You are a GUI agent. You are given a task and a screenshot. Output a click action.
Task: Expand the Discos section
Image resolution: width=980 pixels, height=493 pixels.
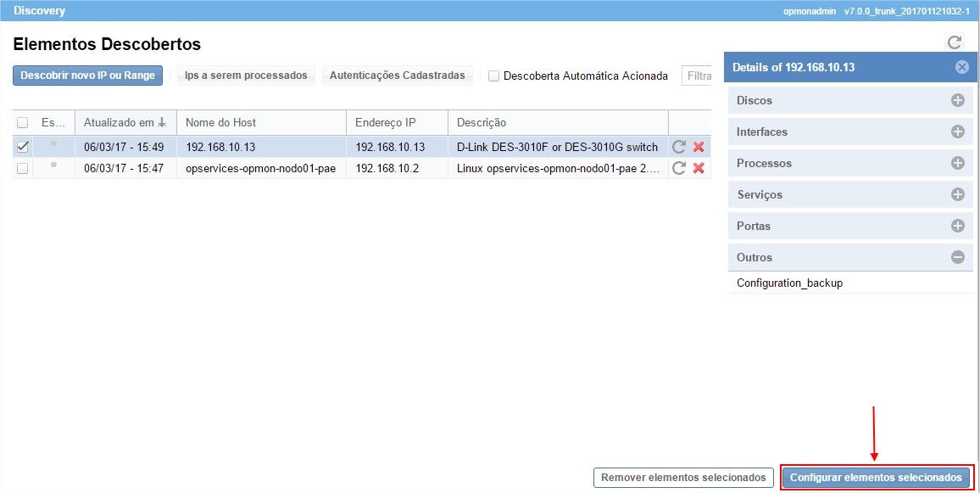(958, 100)
